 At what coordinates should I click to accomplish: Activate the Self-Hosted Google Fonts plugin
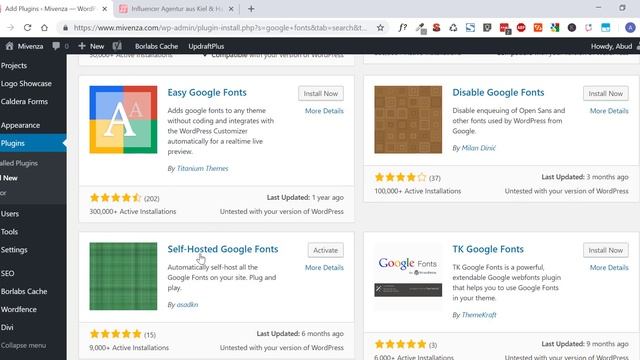(x=326, y=250)
